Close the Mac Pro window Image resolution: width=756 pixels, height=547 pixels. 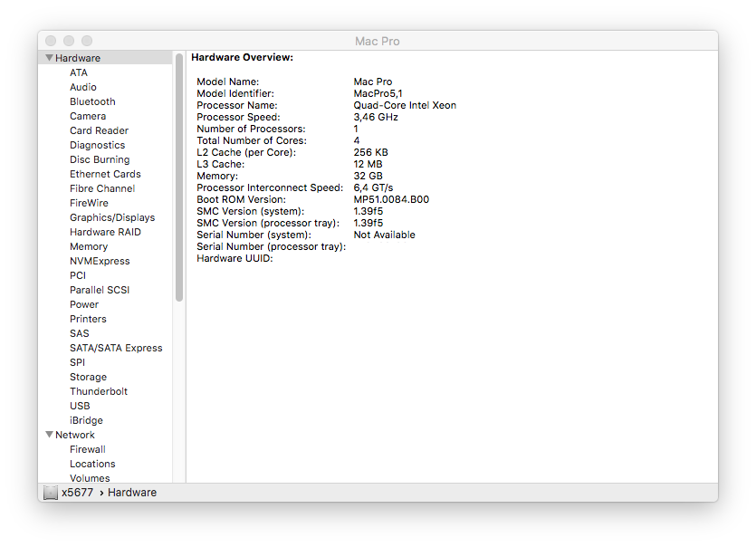click(51, 41)
